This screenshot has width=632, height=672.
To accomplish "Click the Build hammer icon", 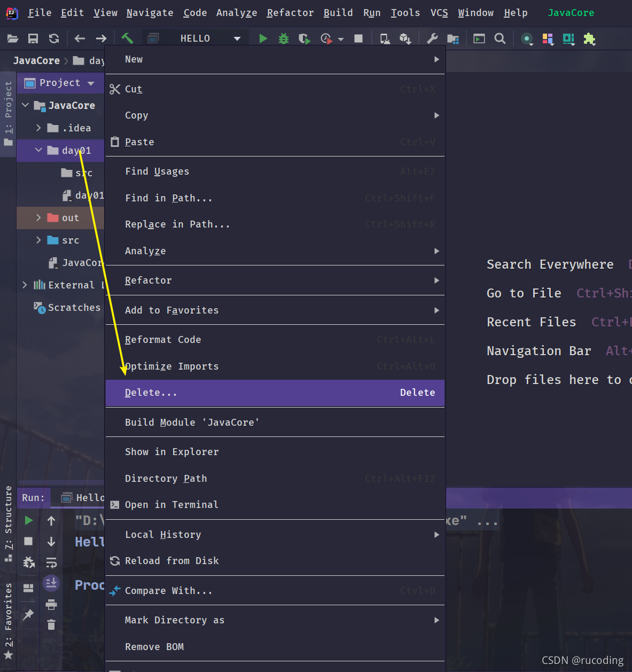I will tap(127, 38).
